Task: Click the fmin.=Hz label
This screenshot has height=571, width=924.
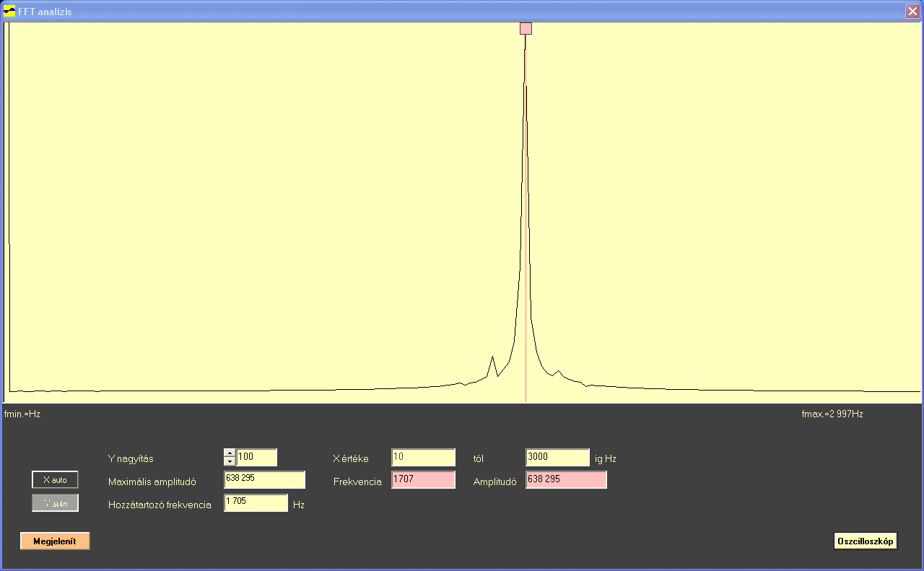Action: click(22, 414)
